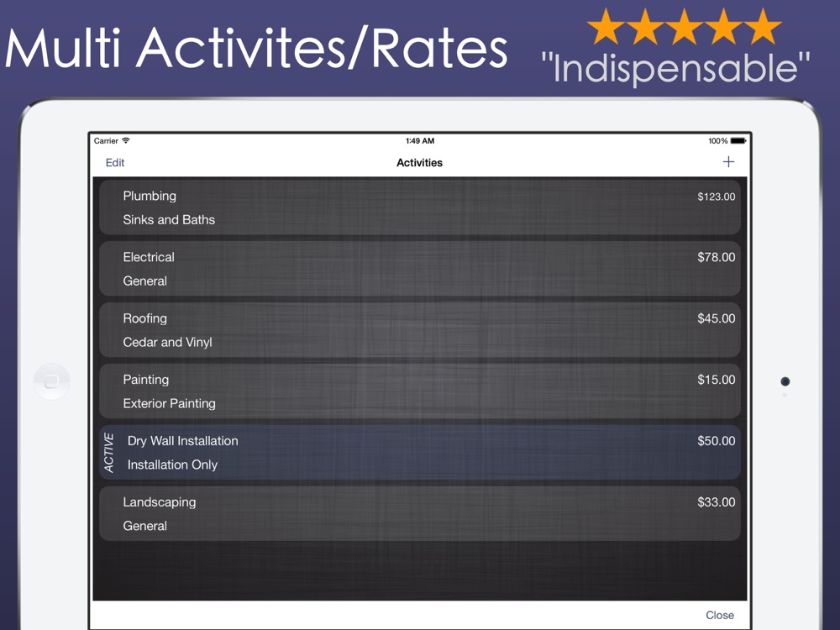Viewport: 840px width, 630px height.
Task: Click the $50.00 rate value
Action: coord(716,441)
